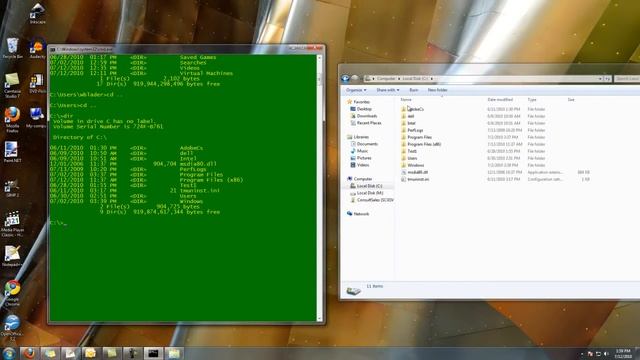This screenshot has width=640, height=360.
Task: Click the volume icon in system tray
Action: tap(606, 354)
